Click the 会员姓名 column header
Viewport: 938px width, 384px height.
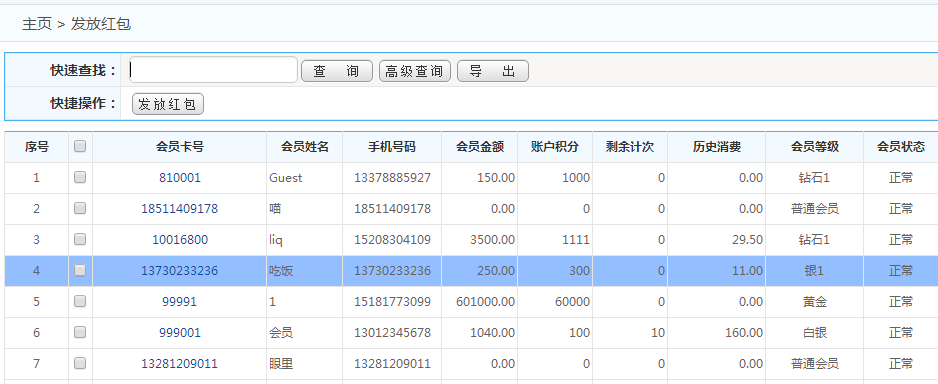304,147
